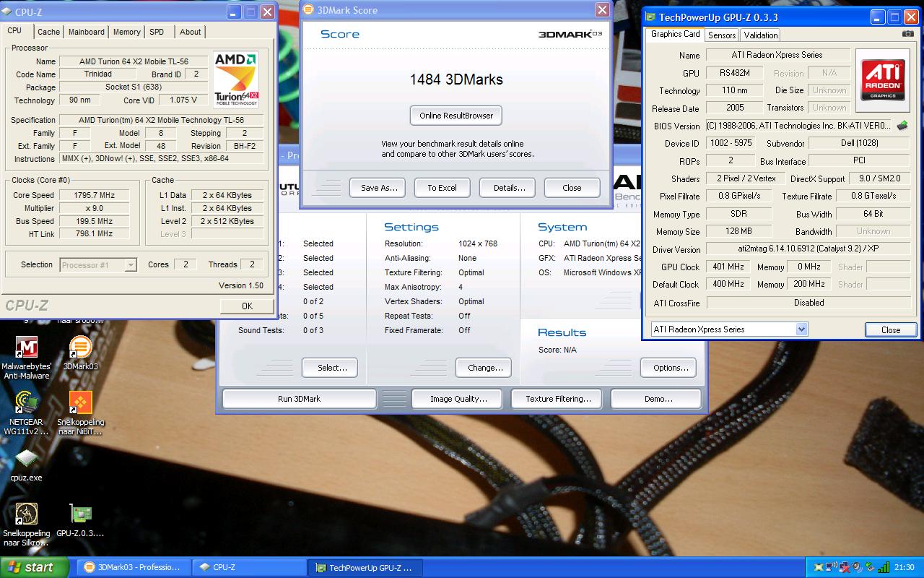Click the Safely Remove Hardware tray icon

(871, 567)
